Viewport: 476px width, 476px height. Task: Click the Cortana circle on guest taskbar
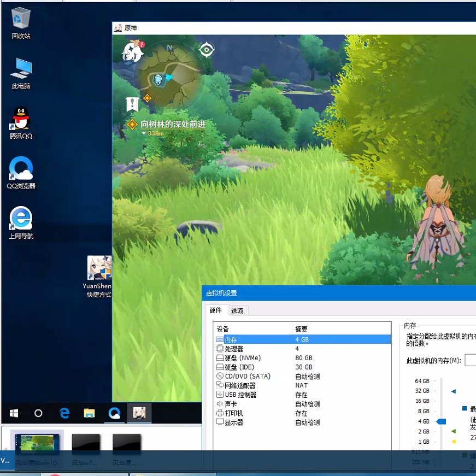[x=38, y=413]
